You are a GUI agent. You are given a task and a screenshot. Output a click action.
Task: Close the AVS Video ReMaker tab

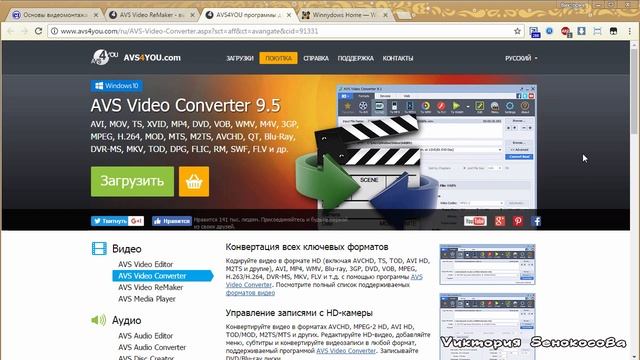pyautogui.click(x=193, y=15)
